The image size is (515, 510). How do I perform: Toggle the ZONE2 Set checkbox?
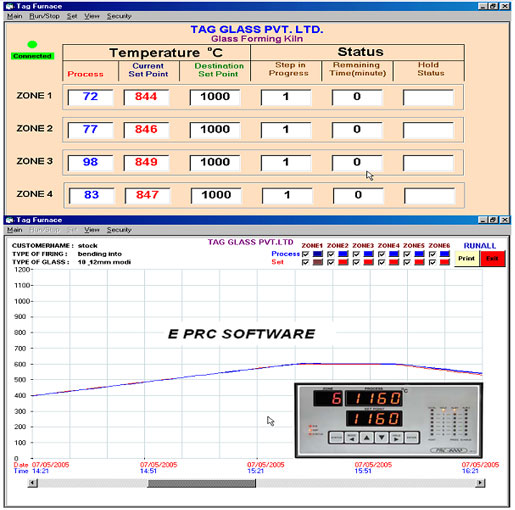[331, 262]
